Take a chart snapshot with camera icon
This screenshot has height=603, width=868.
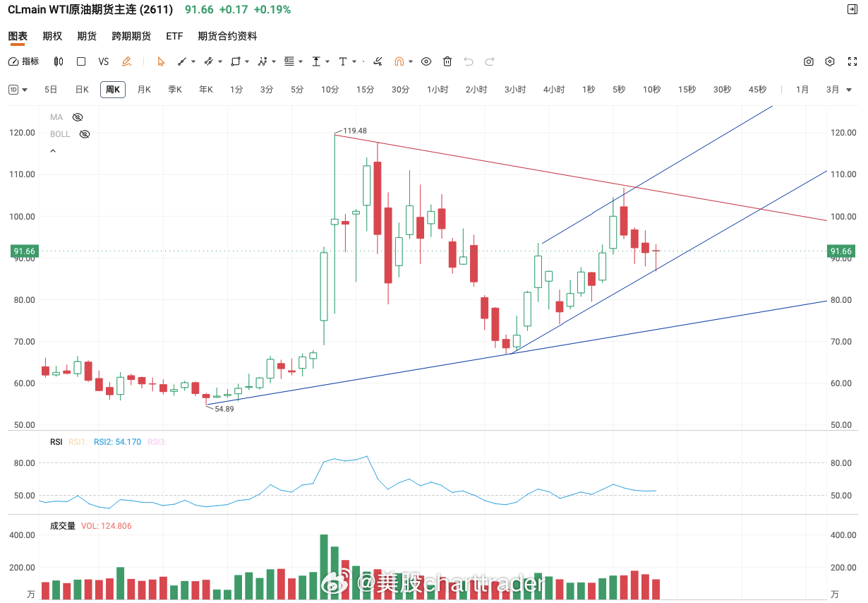[809, 61]
